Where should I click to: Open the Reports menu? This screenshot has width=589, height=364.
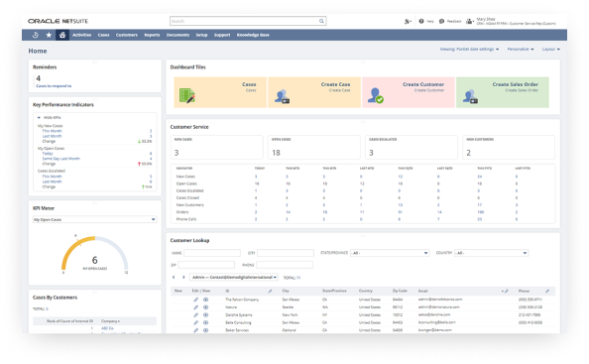coord(152,35)
